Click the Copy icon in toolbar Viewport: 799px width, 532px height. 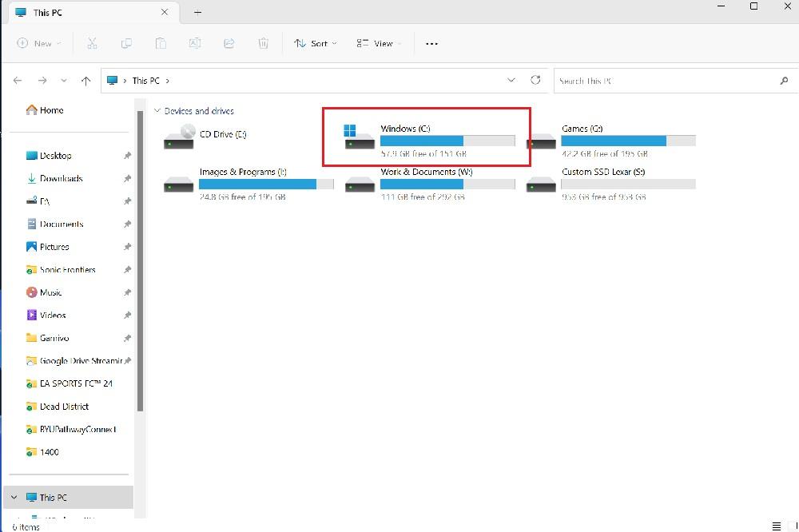(126, 43)
